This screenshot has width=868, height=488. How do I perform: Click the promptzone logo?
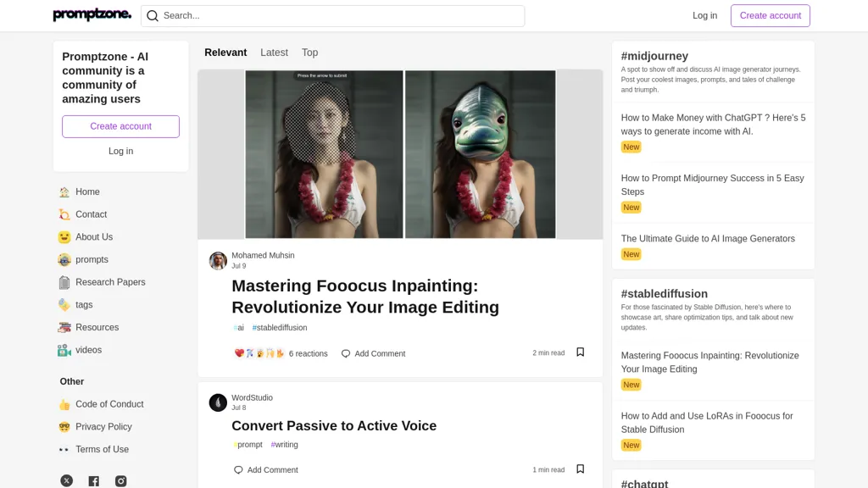92,15
